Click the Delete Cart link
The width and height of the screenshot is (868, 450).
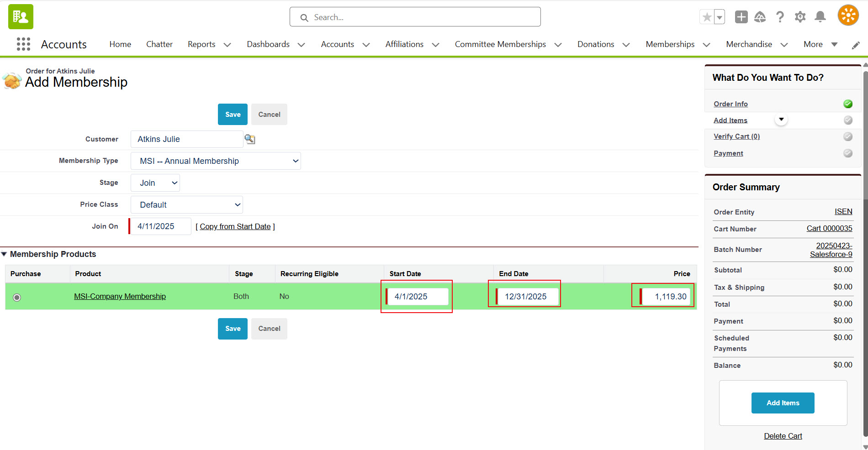click(x=783, y=436)
